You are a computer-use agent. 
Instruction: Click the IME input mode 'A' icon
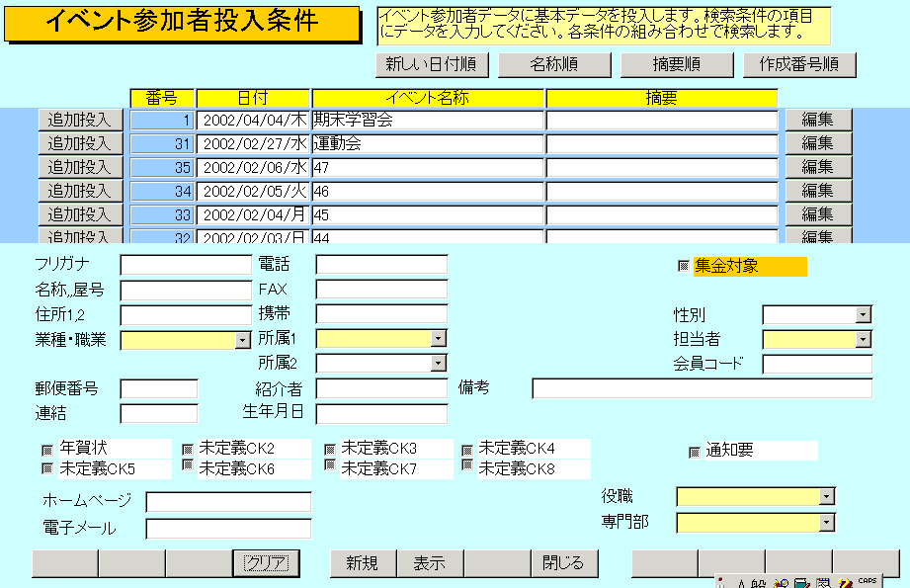point(742,584)
